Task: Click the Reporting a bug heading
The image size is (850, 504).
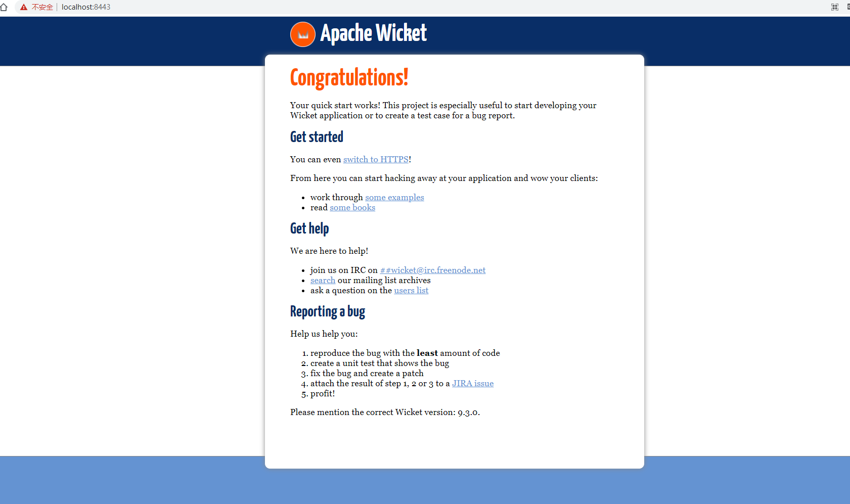Action: 328,311
